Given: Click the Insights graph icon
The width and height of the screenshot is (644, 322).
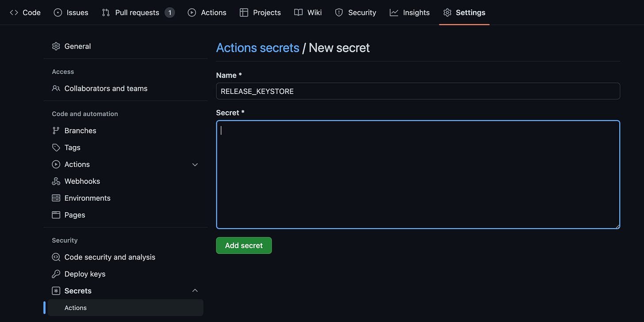Looking at the screenshot, I should 394,12.
